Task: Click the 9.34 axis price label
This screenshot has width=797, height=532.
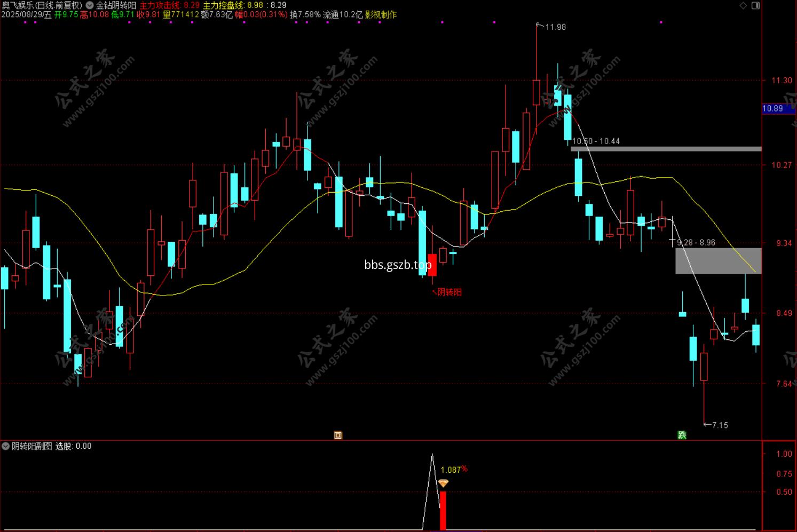Action: click(x=784, y=243)
